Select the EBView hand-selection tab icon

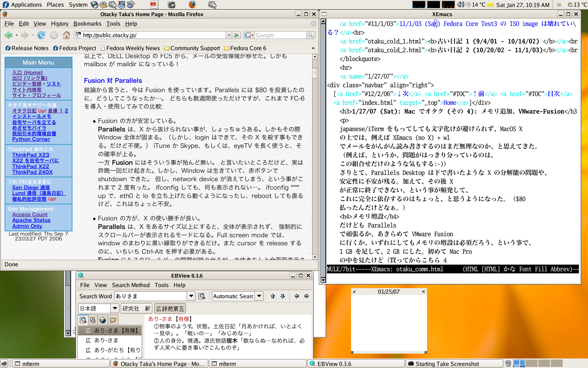tap(93, 320)
